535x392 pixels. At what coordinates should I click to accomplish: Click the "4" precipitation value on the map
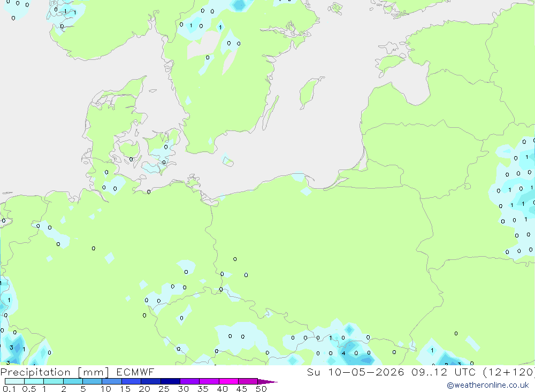coord(343,353)
